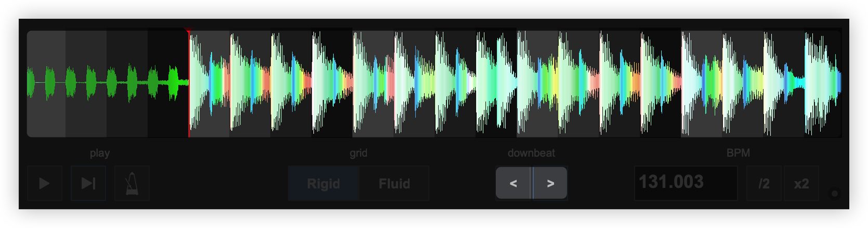The height and width of the screenshot is (228, 868).
Task: Click the divider line between downbeat arrows
Action: click(532, 183)
